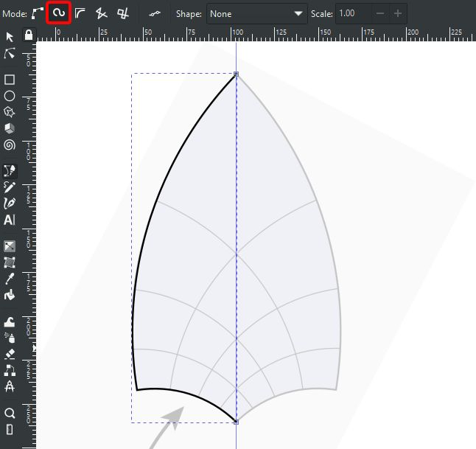Select the Eraser tool
The width and height of the screenshot is (476, 449).
pos(10,354)
